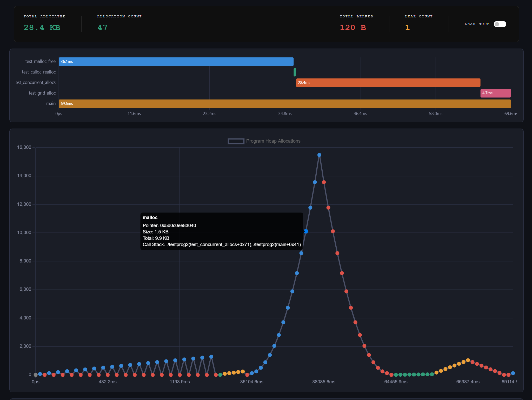
Task: Select the pink test_grid_alloc 4.7ms bar
Action: (x=495, y=93)
